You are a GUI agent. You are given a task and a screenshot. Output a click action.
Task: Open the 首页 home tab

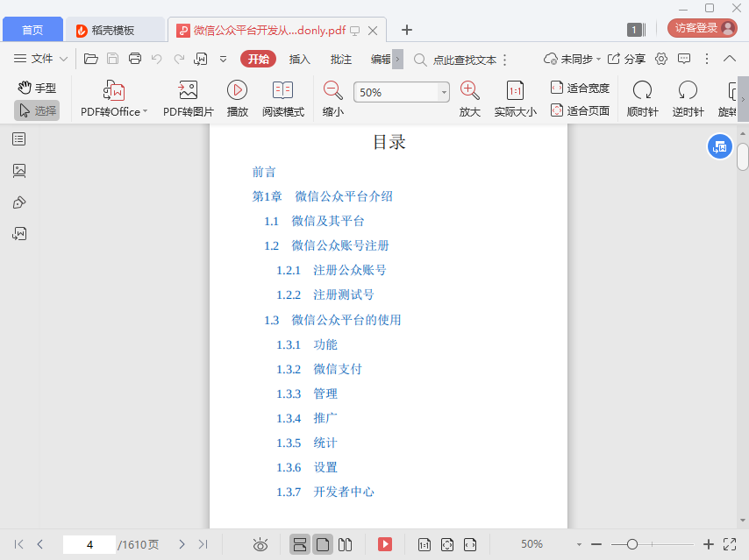(32, 30)
